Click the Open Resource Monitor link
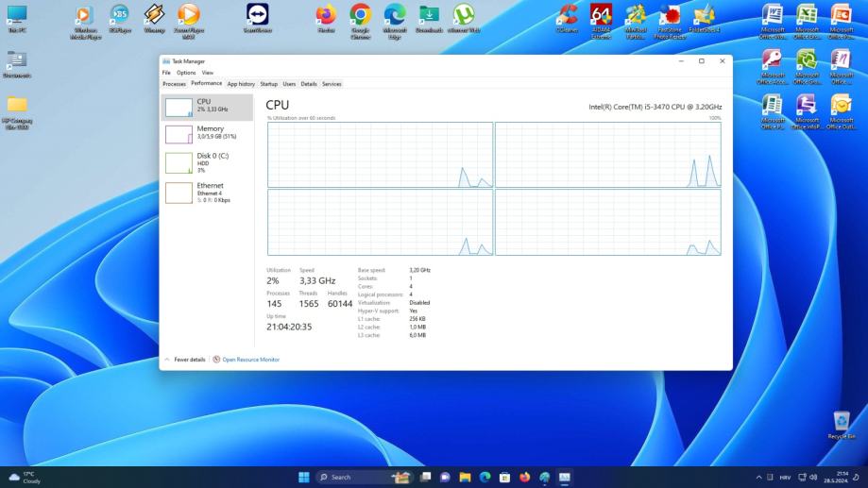868x488 pixels. [250, 360]
